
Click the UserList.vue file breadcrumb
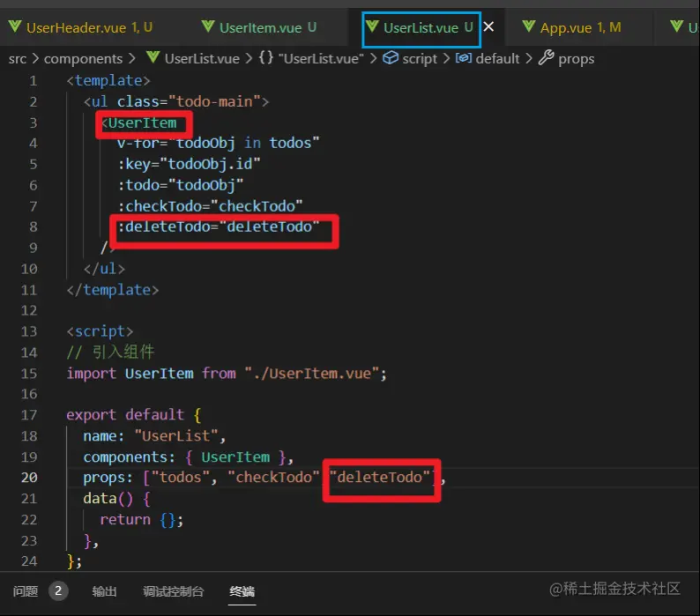(x=202, y=58)
